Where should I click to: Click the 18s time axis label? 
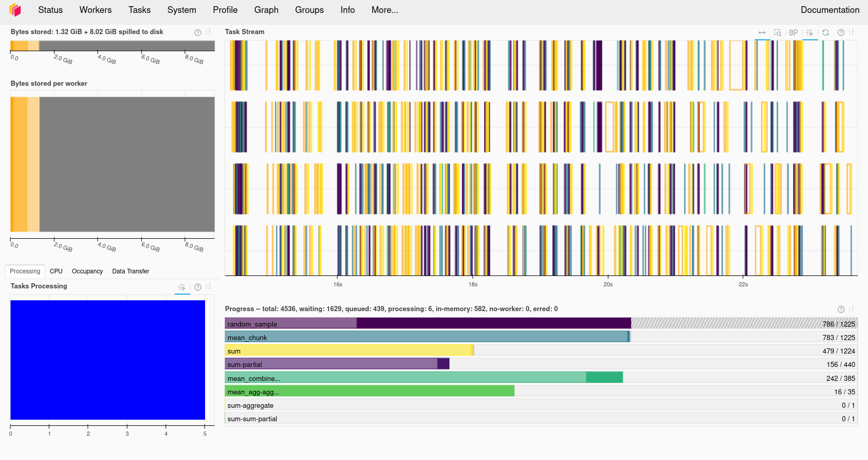coord(473,284)
